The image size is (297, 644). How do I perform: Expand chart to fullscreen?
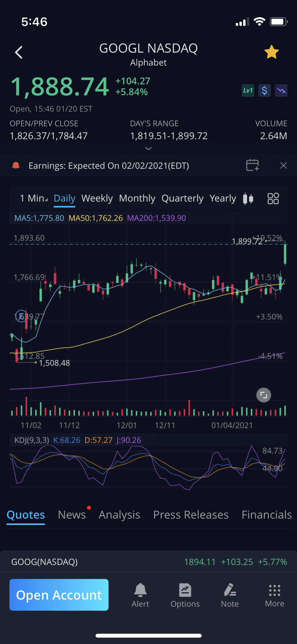(x=263, y=395)
